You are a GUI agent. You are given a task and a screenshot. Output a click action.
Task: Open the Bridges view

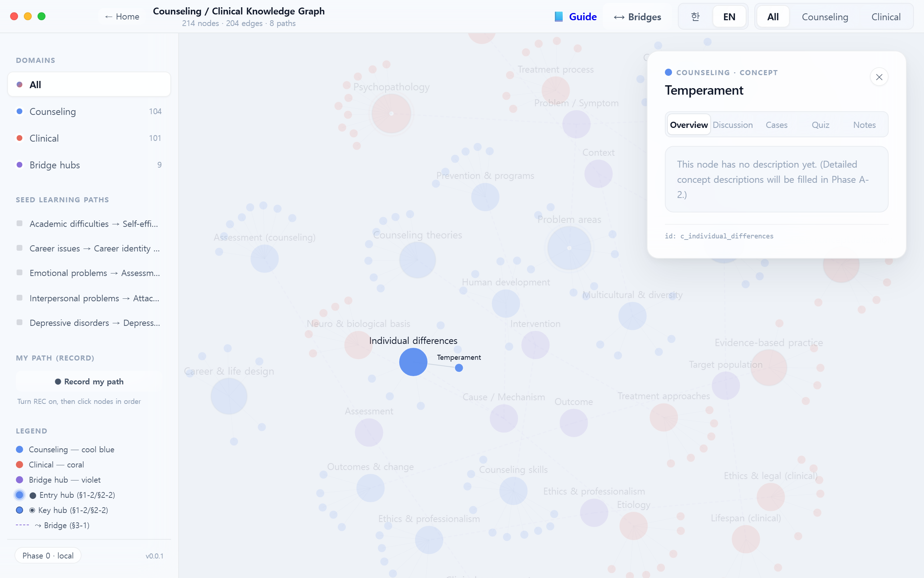point(637,17)
